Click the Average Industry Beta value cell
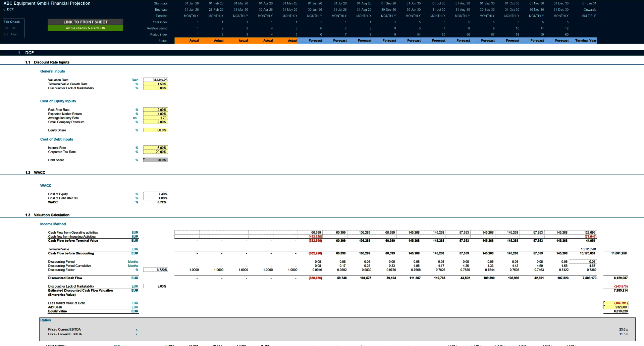 155,118
